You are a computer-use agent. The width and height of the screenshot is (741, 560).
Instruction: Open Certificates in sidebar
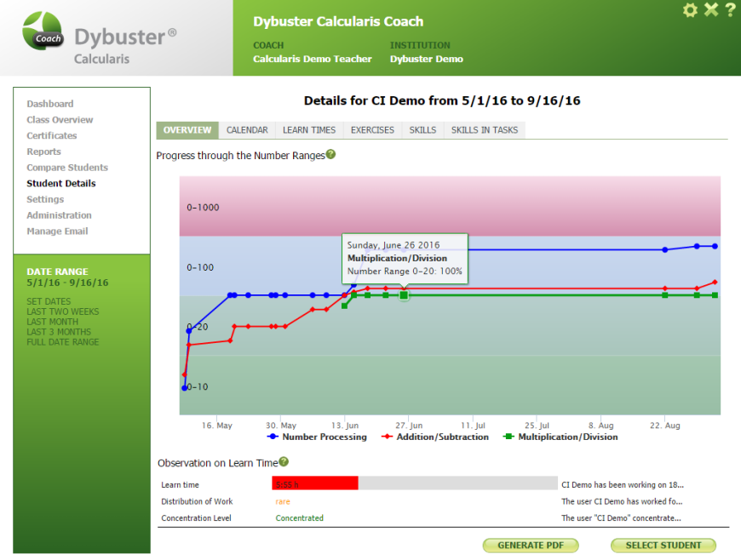click(x=51, y=135)
